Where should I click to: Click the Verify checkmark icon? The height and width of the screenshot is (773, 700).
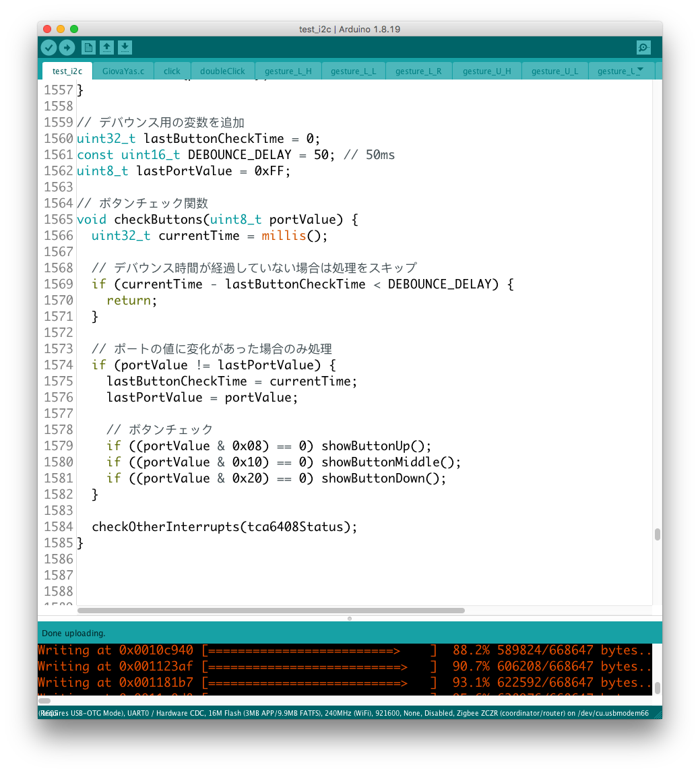pyautogui.click(x=49, y=47)
